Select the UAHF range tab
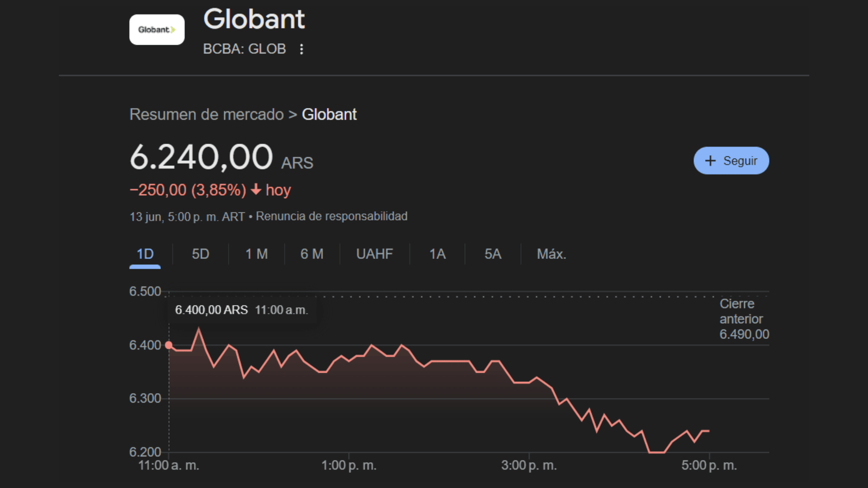 [x=374, y=254]
